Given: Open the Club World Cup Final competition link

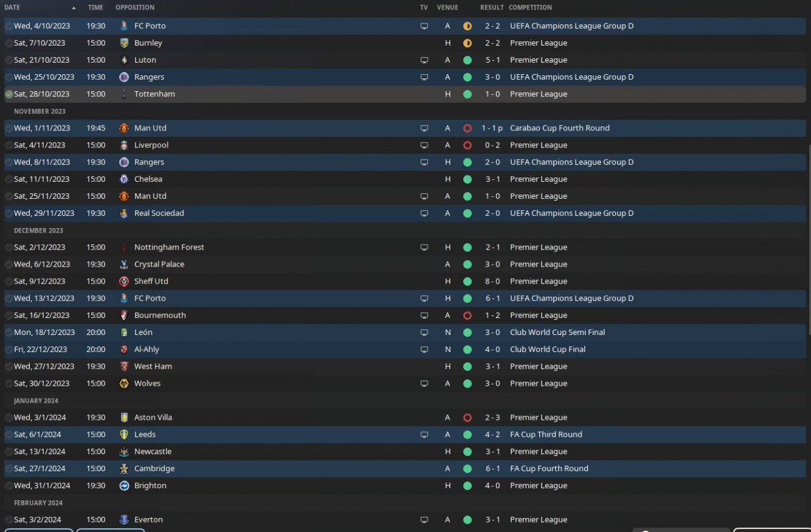Looking at the screenshot, I should coord(547,350).
